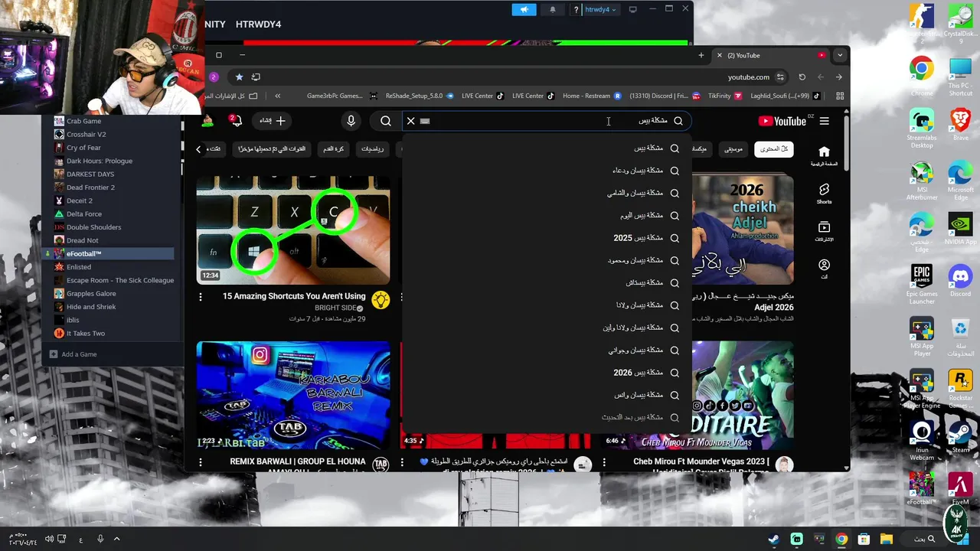Select suggestion 'مشكلة بيسان ولانا'

pos(547,305)
